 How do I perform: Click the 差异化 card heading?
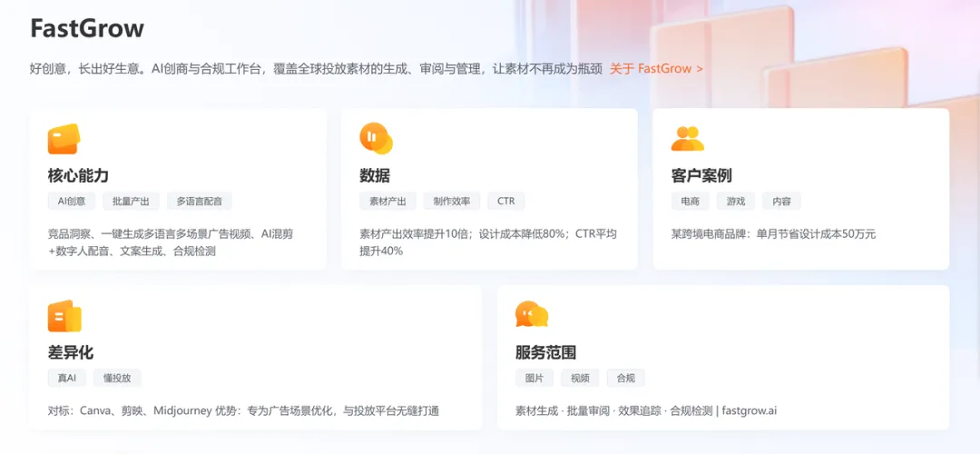coord(71,352)
